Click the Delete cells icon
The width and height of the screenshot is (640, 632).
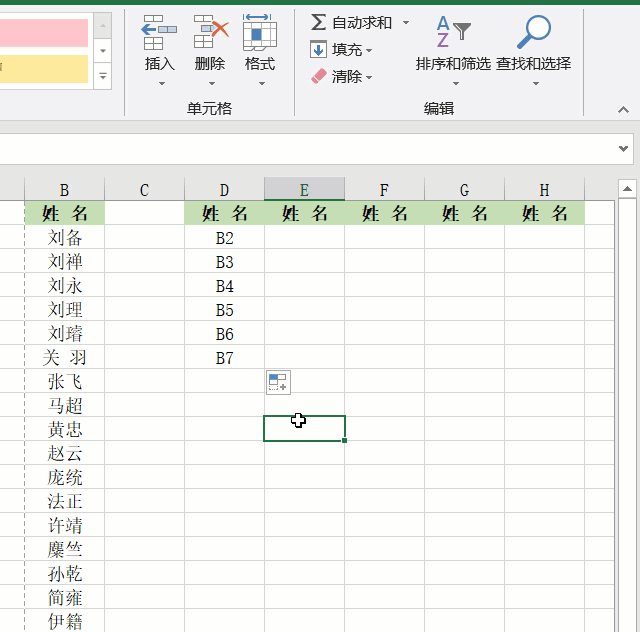click(211, 32)
